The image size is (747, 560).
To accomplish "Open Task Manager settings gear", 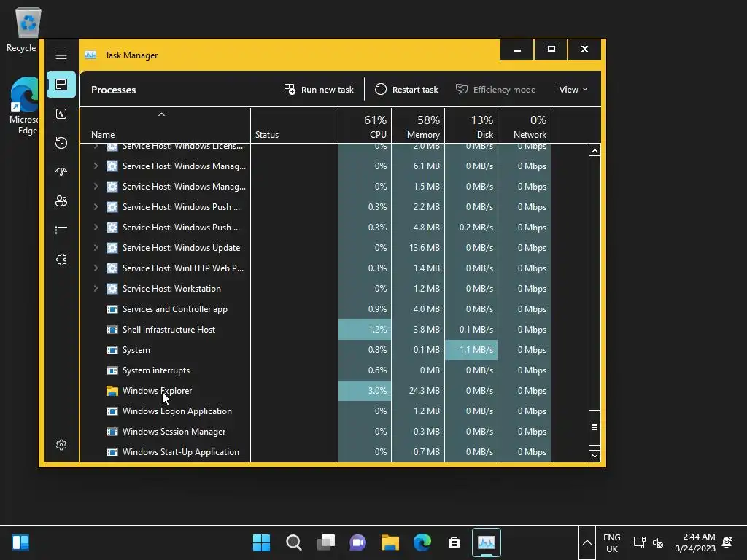I will tap(61, 445).
